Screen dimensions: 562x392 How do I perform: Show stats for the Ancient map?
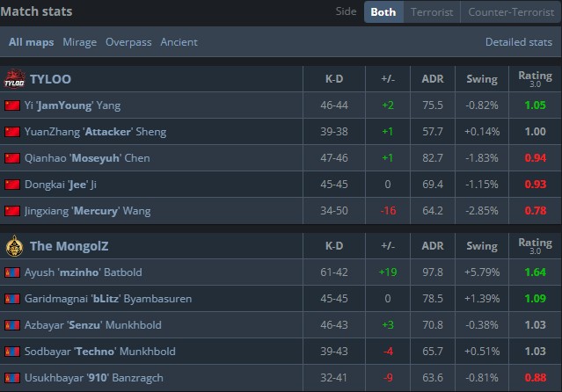point(179,42)
